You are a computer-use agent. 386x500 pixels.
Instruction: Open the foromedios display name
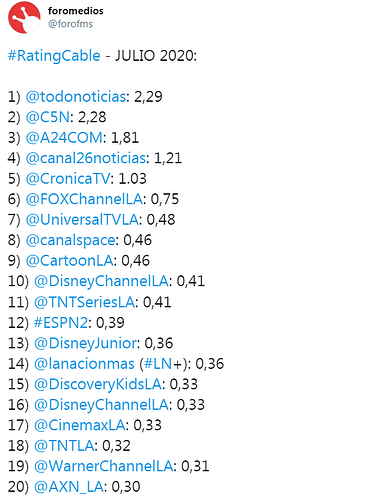(x=76, y=11)
